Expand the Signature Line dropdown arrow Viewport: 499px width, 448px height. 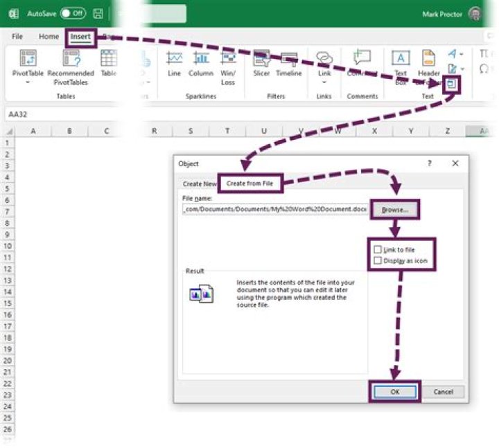point(462,69)
